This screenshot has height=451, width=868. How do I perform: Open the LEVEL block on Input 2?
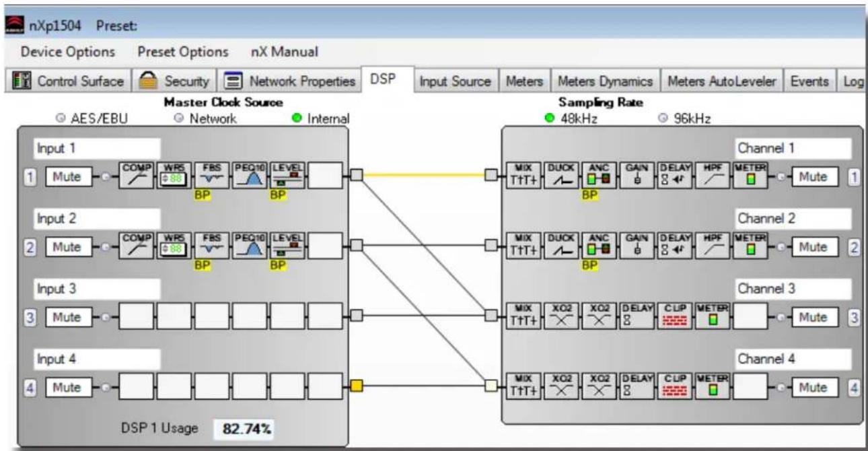pos(289,246)
